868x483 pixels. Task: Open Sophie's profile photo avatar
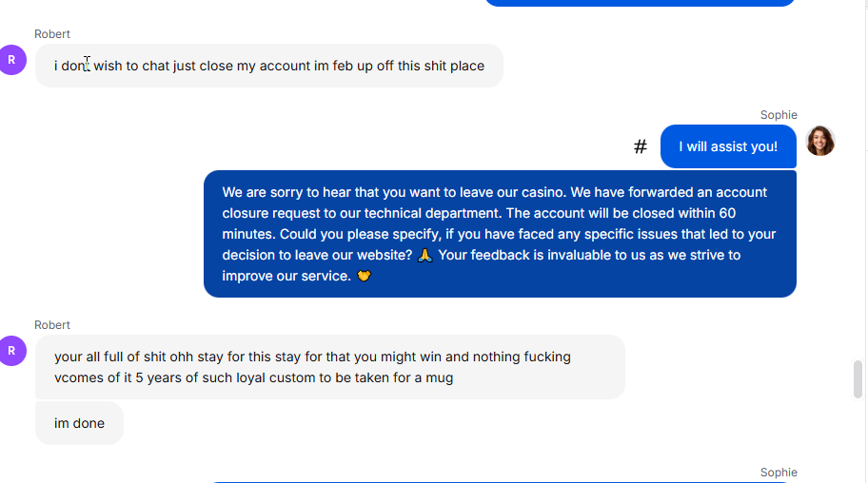tap(819, 141)
